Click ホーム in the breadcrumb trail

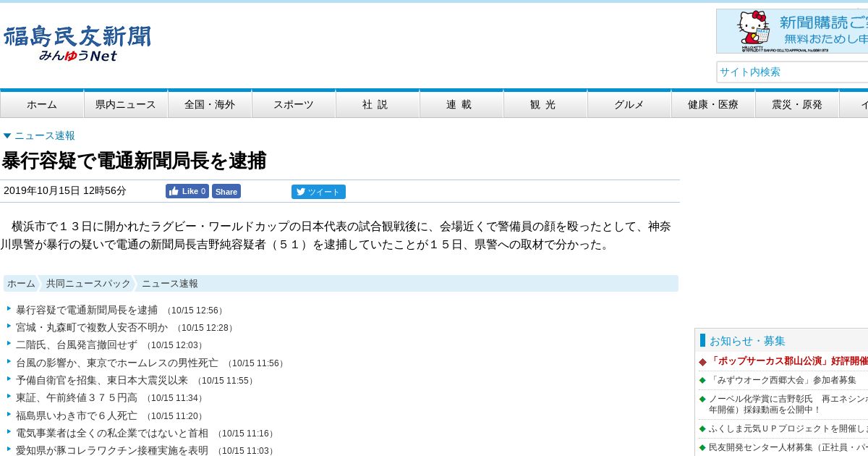point(21,284)
